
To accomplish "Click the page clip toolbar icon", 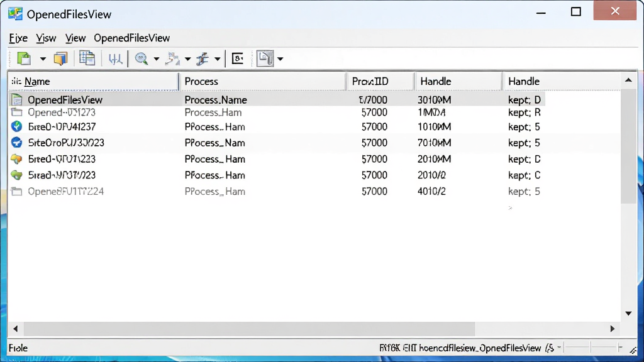I will [x=265, y=58].
